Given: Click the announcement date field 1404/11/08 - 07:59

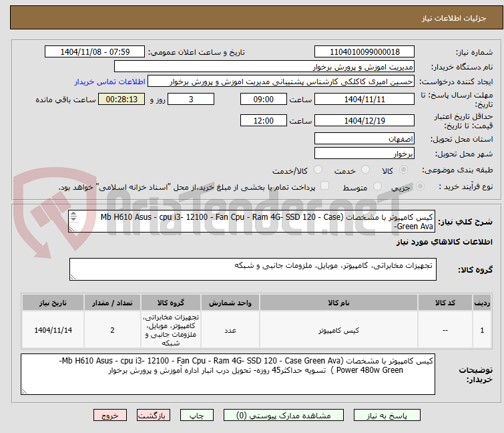Looking at the screenshot, I should [x=95, y=52].
